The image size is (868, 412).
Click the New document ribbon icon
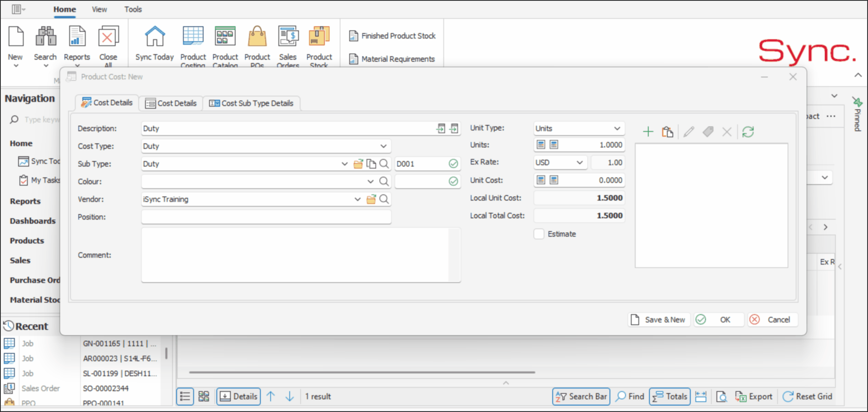pyautogui.click(x=16, y=36)
